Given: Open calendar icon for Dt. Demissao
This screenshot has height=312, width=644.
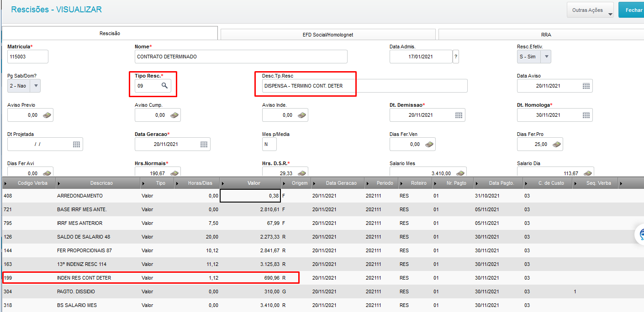Looking at the screenshot, I should (x=459, y=115).
